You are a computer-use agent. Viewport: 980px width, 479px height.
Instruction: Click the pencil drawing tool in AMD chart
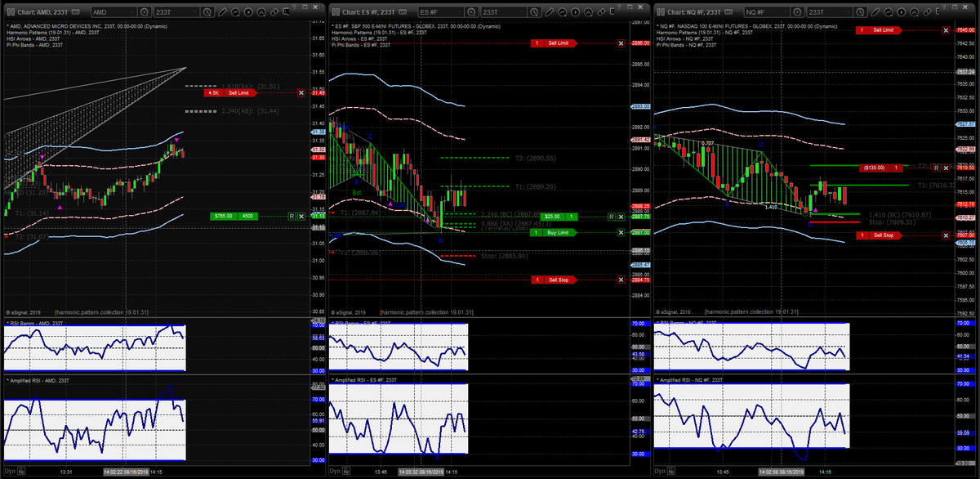coord(222,12)
